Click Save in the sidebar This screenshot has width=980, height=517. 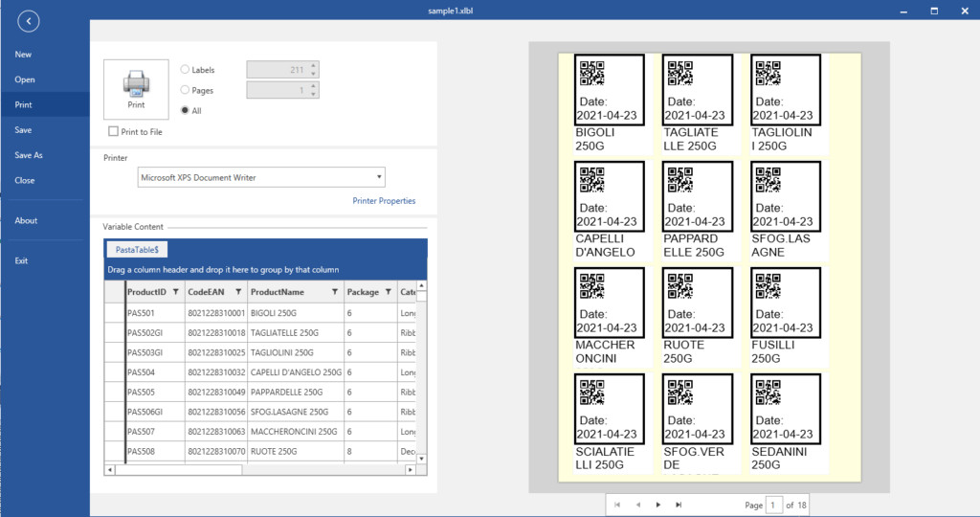[x=23, y=130]
